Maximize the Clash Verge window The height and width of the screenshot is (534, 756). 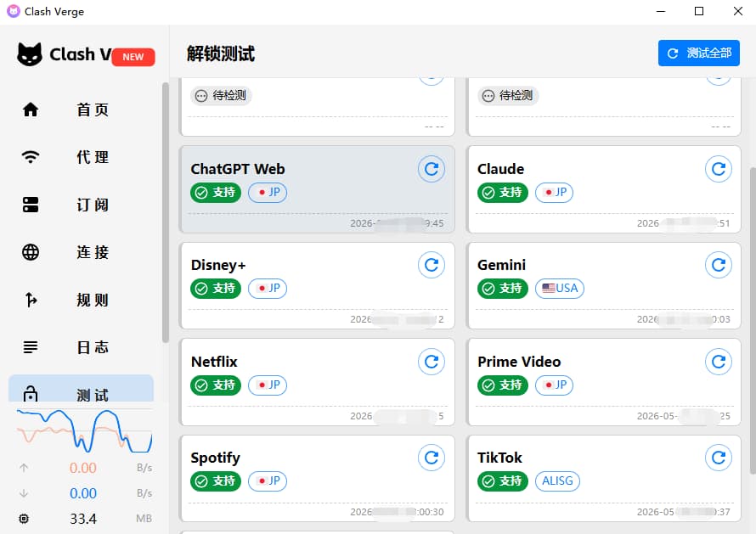click(698, 11)
